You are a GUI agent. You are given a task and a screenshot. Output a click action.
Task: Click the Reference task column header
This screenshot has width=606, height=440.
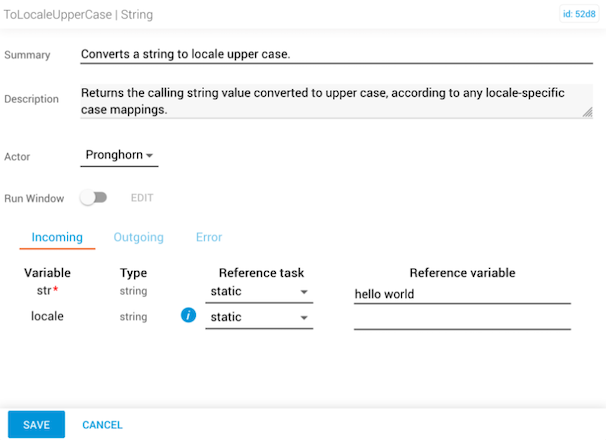click(261, 273)
